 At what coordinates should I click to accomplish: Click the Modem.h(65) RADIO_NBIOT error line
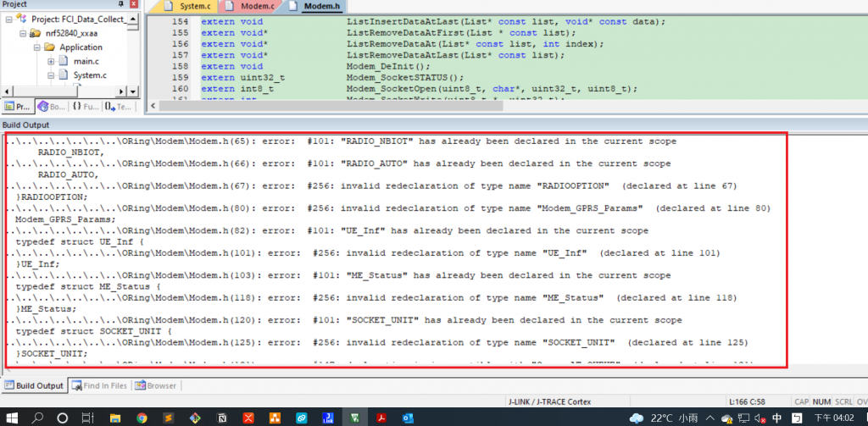coord(341,141)
